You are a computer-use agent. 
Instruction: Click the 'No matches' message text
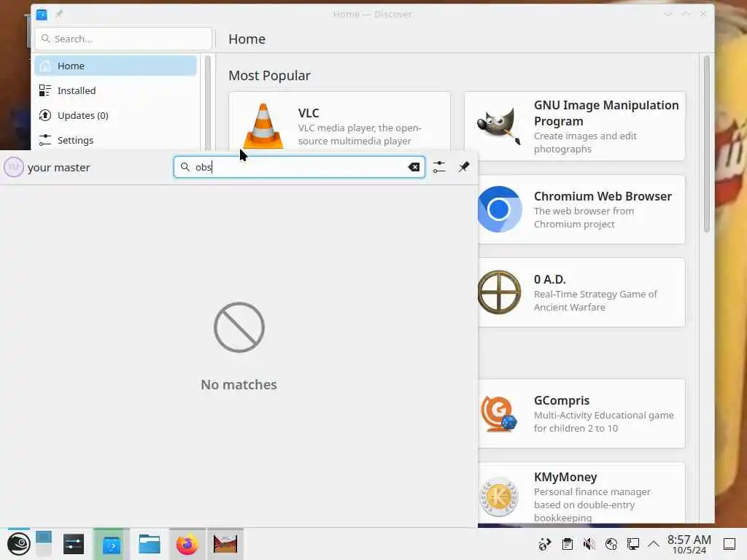tap(239, 384)
